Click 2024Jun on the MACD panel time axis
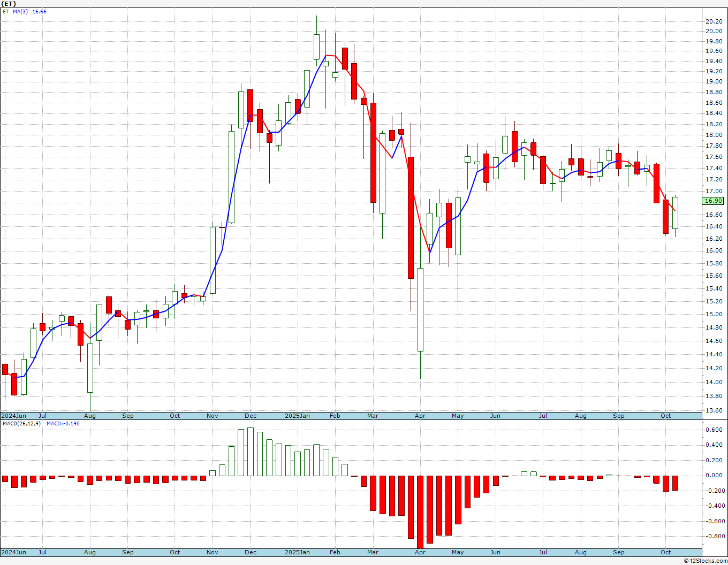The image size is (728, 565). 13,552
